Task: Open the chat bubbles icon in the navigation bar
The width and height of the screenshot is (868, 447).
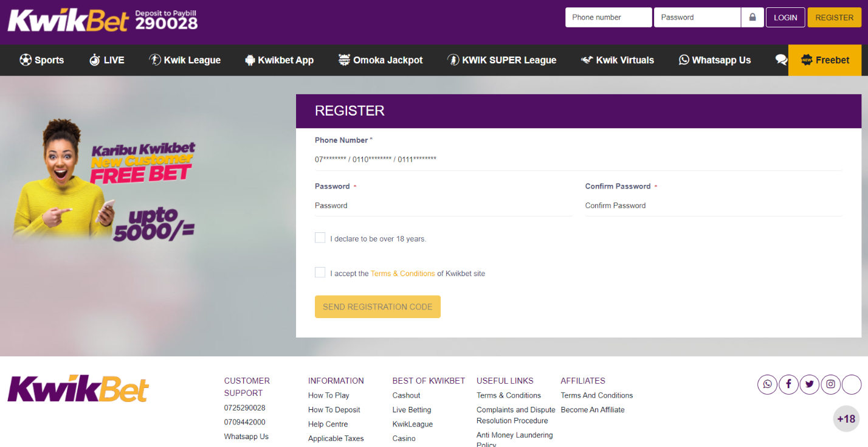Action: click(x=781, y=60)
